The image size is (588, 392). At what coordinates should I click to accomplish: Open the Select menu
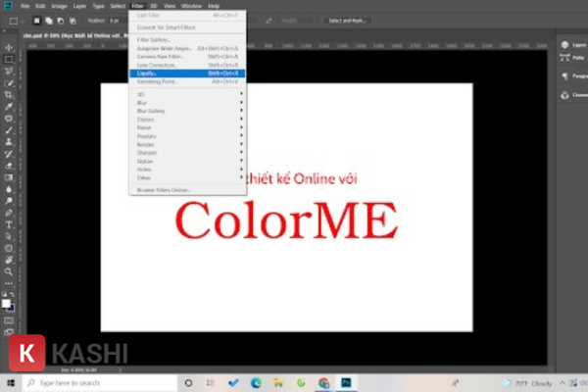[118, 6]
